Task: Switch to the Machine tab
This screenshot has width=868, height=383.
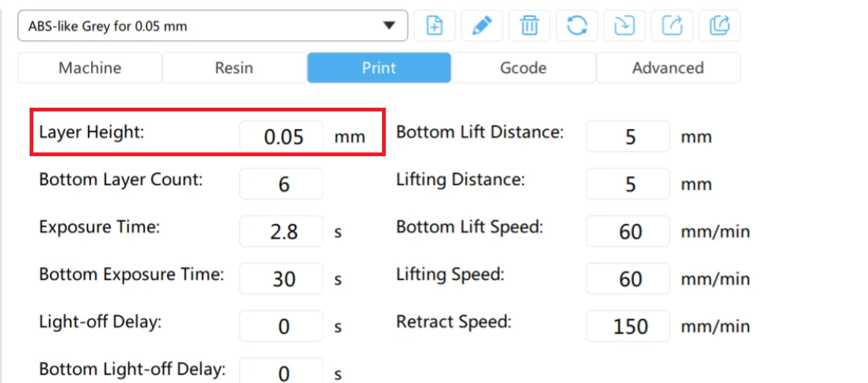Action: tap(90, 68)
